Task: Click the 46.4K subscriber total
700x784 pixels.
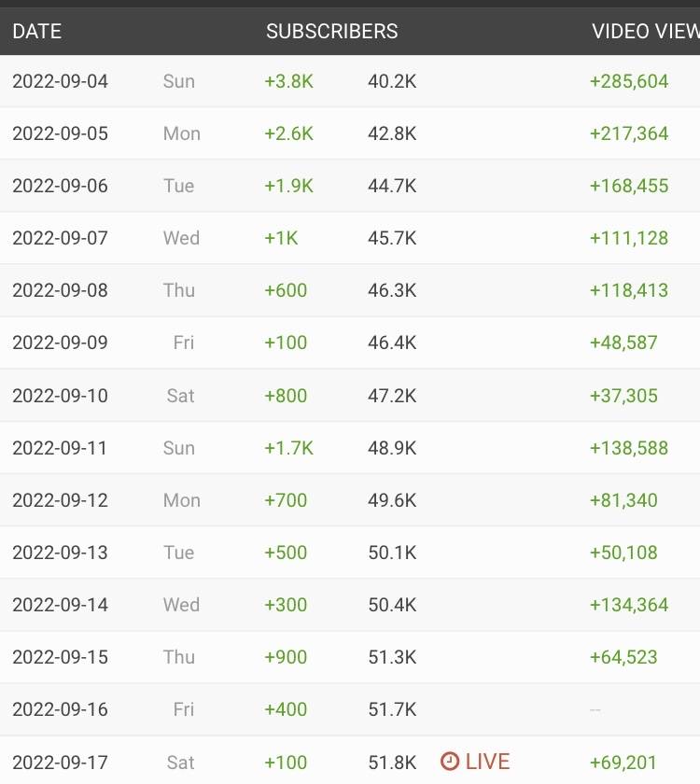Action: tap(392, 343)
